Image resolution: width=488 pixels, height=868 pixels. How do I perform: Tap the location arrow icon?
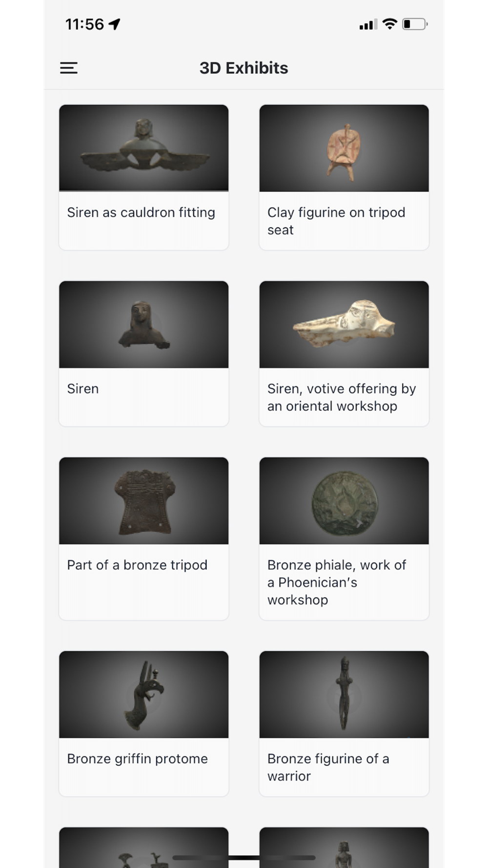click(x=115, y=24)
